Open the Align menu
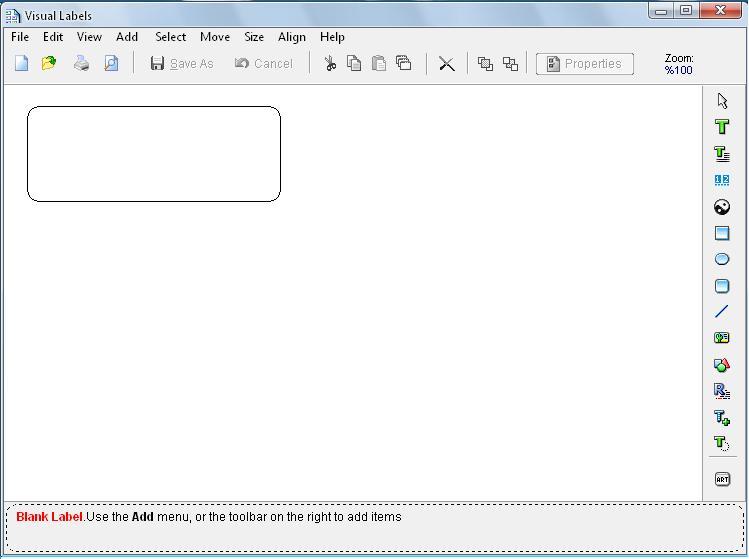Screen dimensions: 749x559 (x=292, y=37)
